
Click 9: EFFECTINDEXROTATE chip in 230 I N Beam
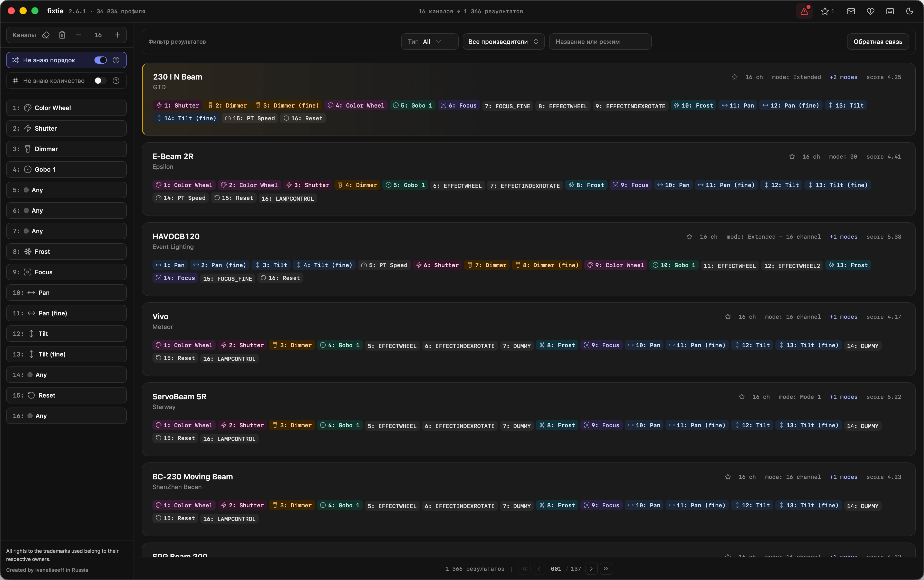click(x=630, y=106)
